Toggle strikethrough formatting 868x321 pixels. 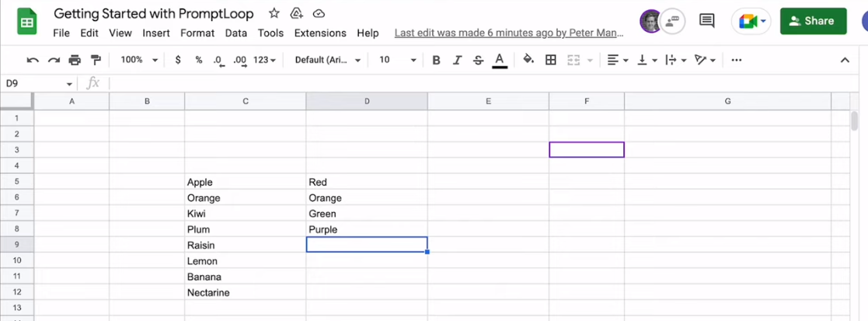pos(478,60)
